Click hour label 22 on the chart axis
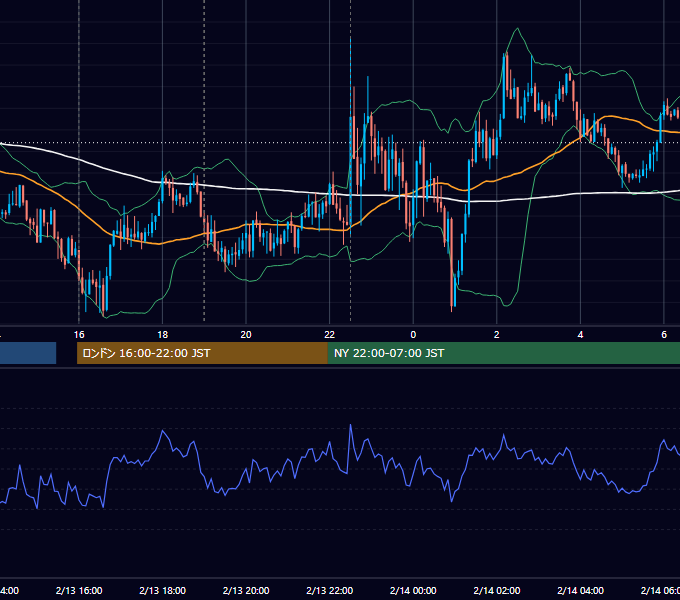The image size is (680, 600). click(x=330, y=335)
